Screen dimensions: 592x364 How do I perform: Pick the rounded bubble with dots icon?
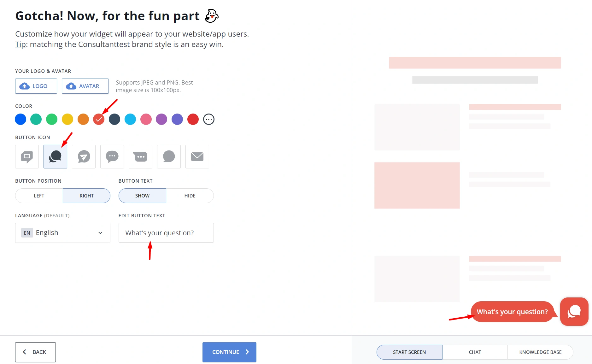112,156
